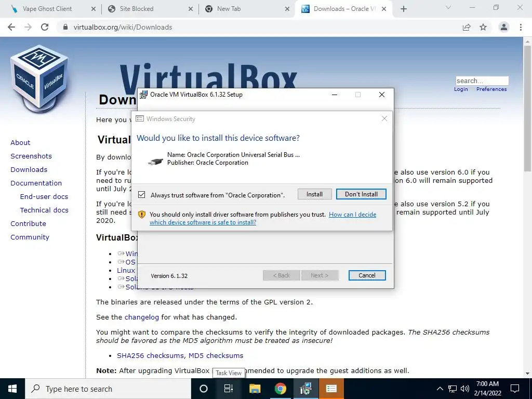Type here to search taskbar box
This screenshot has width=532, height=399.
(x=108, y=389)
